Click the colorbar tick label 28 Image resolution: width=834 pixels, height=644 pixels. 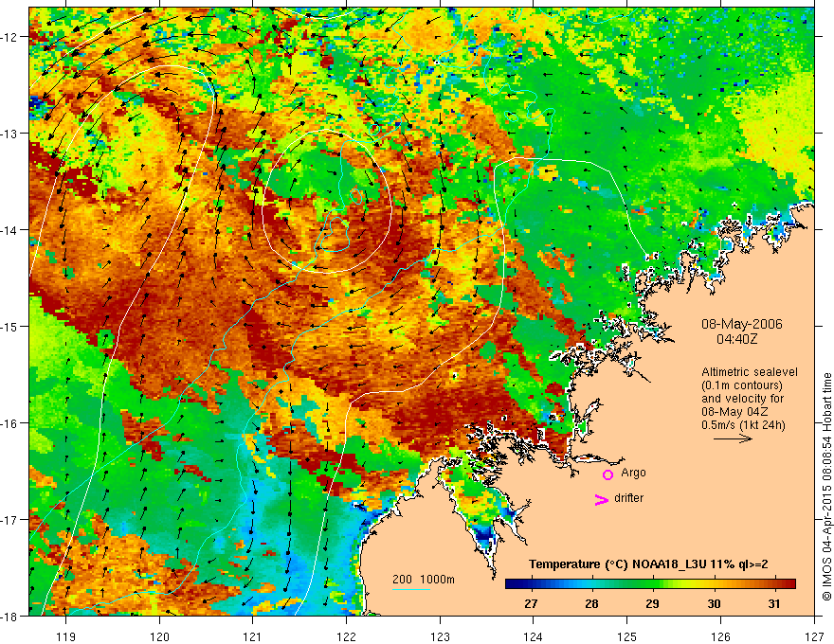[x=591, y=603]
